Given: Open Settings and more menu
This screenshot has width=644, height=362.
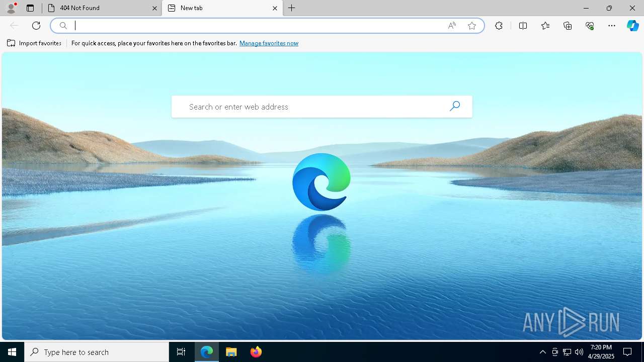Looking at the screenshot, I should [612, 26].
